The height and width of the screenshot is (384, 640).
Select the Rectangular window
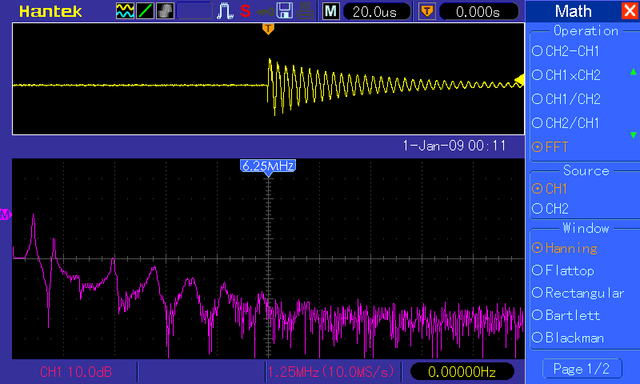pos(578,293)
